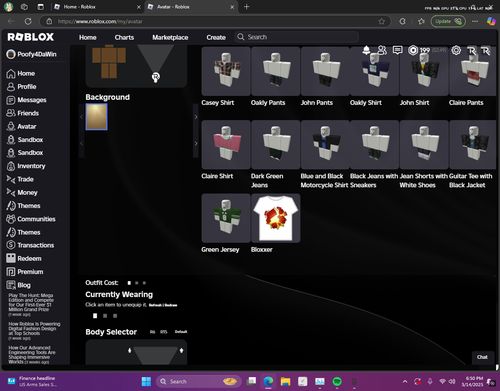Select the Bloxxer t-shirt thumbnail
Viewport: 500px width, 391px height.
pos(276,218)
